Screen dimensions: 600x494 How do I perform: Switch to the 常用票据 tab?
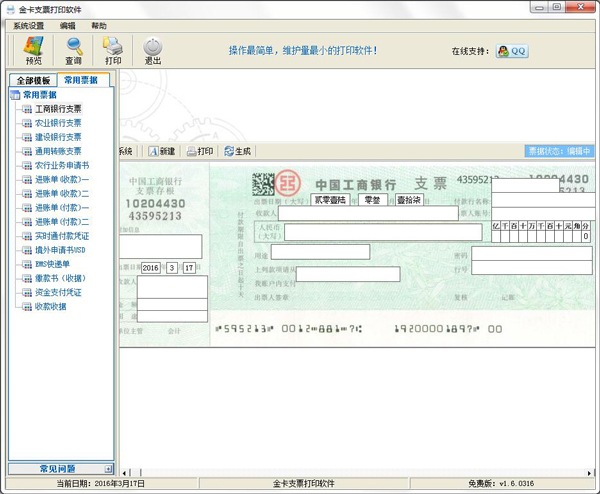pos(81,80)
